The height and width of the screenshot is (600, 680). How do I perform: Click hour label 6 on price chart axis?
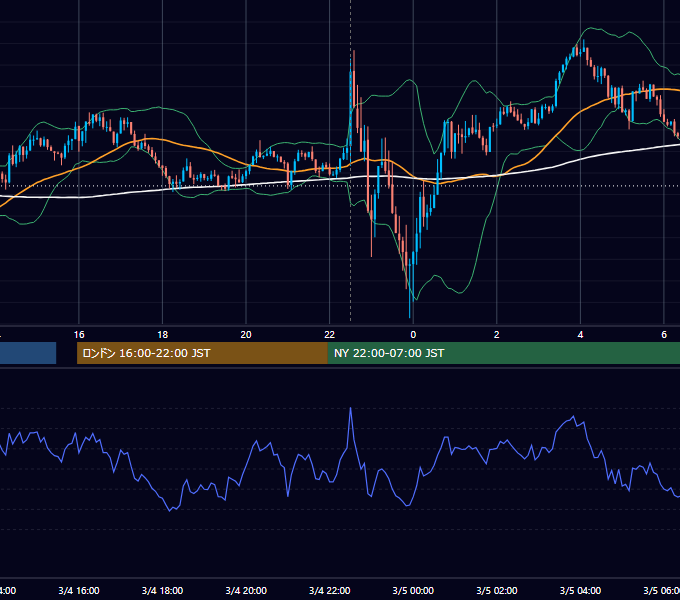click(664, 334)
